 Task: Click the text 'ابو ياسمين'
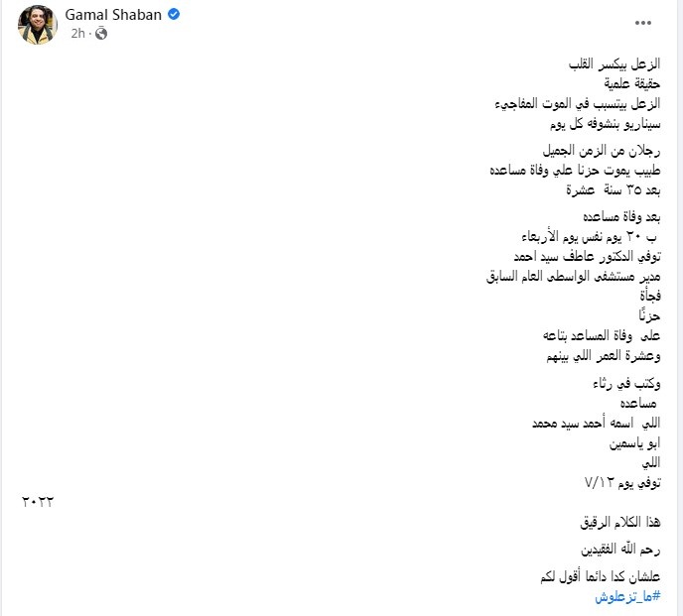click(631, 443)
